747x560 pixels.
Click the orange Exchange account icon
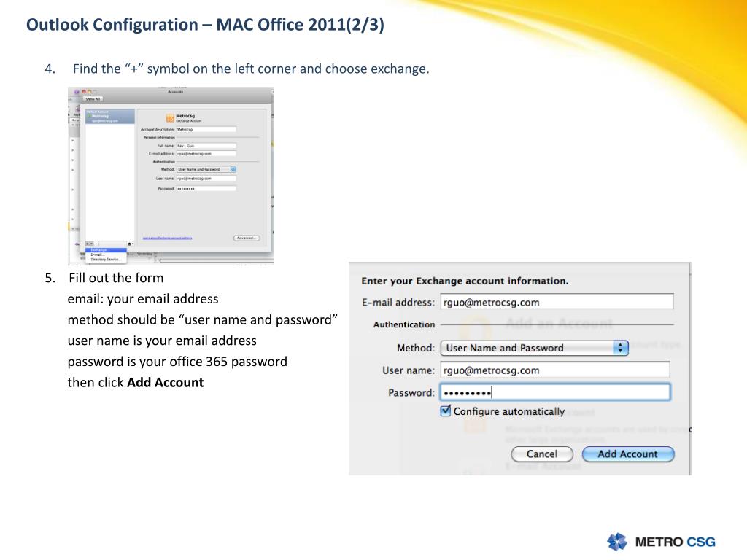[170, 118]
